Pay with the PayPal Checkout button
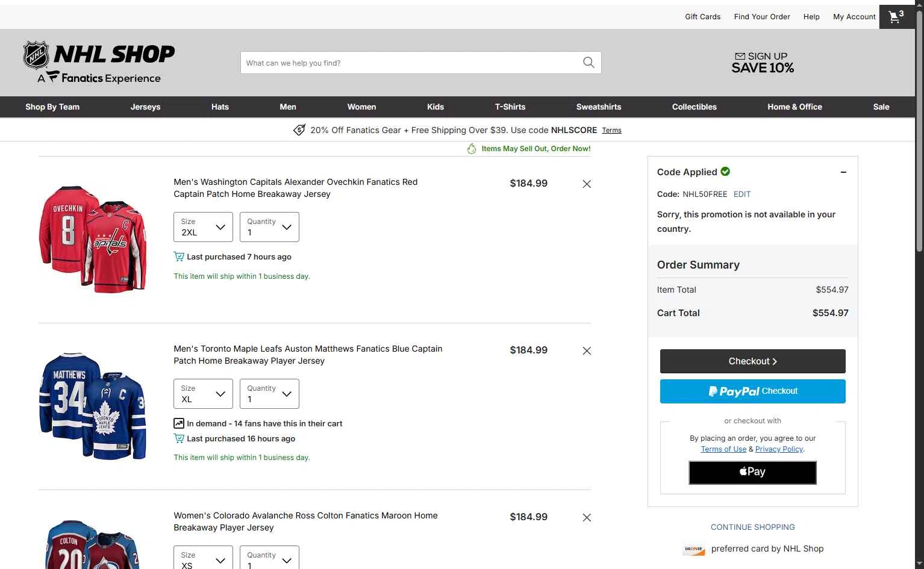The width and height of the screenshot is (924, 569). [753, 391]
